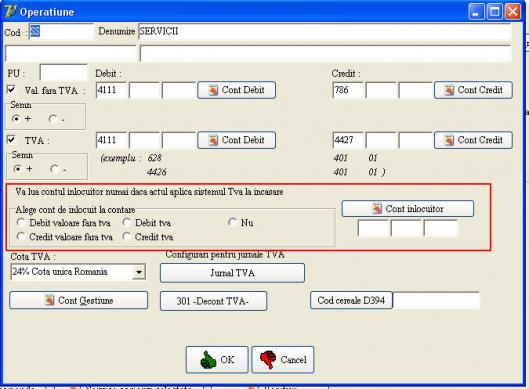Select the minus sign radio under Val. fara TVA
529x389 pixels.
point(52,119)
